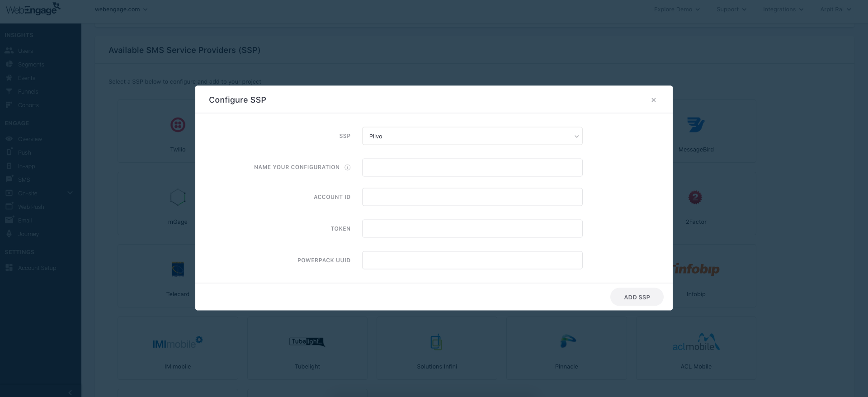
Task: Go to Users in the sidebar
Action: [x=26, y=51]
